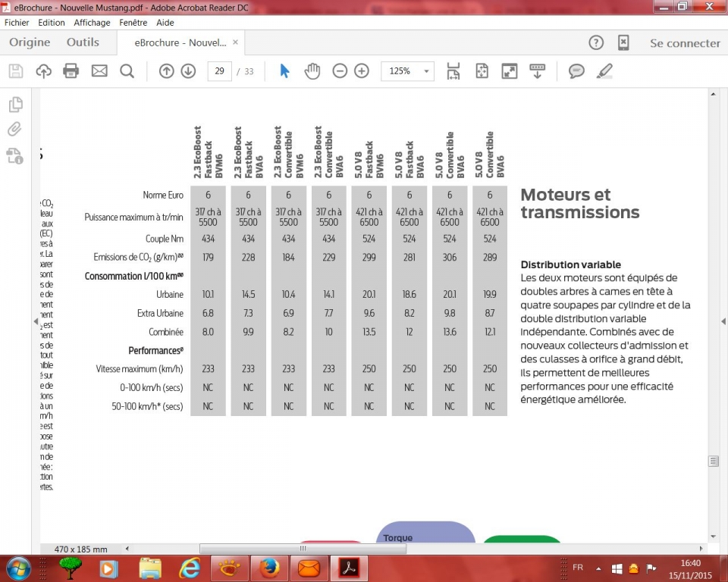Click 'Vitesse maximum (km/h)' row label

point(140,369)
